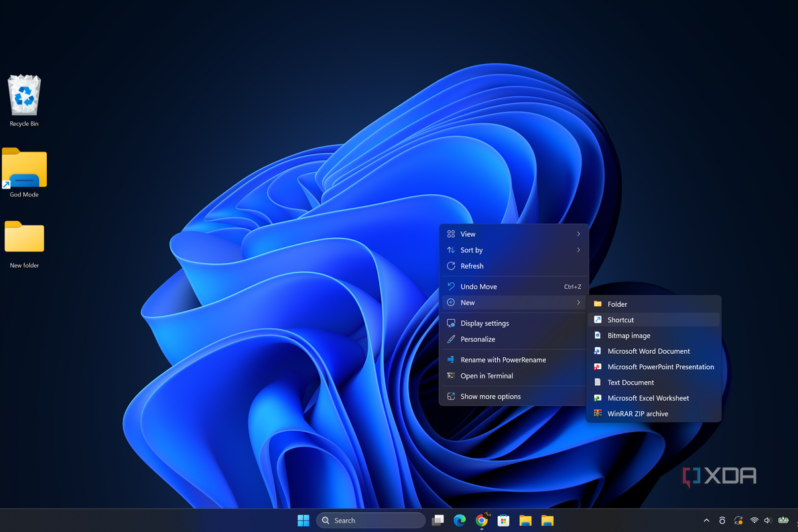Viewport: 798px width, 532px height.
Task: Expand the Sort by submenu arrow
Action: (x=578, y=250)
